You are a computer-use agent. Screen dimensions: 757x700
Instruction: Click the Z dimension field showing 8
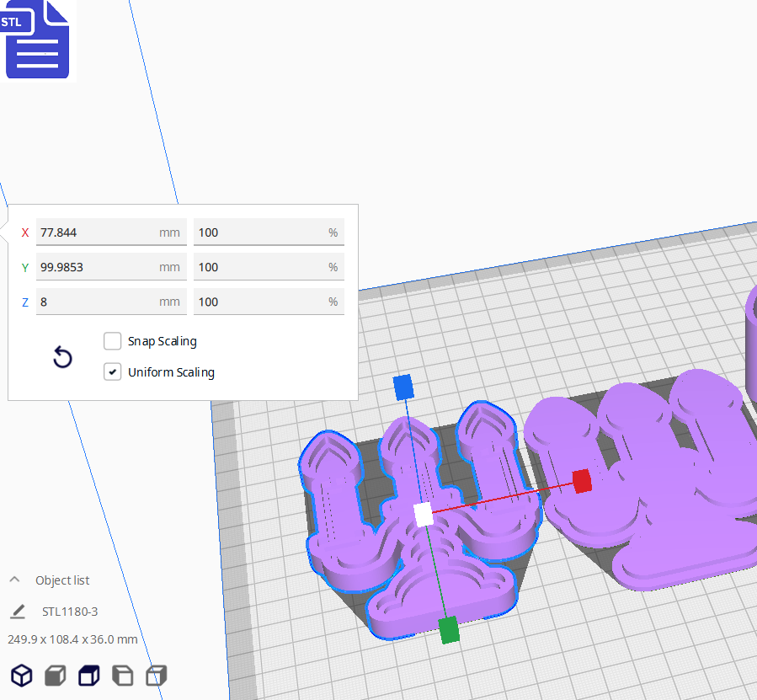(109, 301)
